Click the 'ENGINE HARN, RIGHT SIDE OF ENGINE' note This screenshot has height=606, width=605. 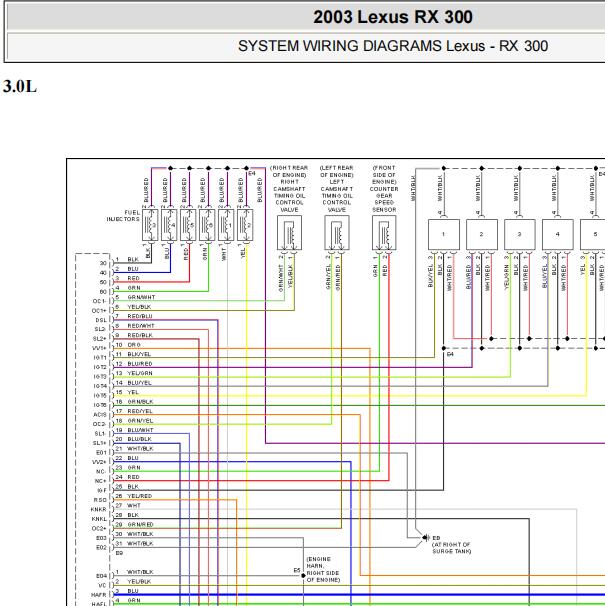[x=323, y=570]
